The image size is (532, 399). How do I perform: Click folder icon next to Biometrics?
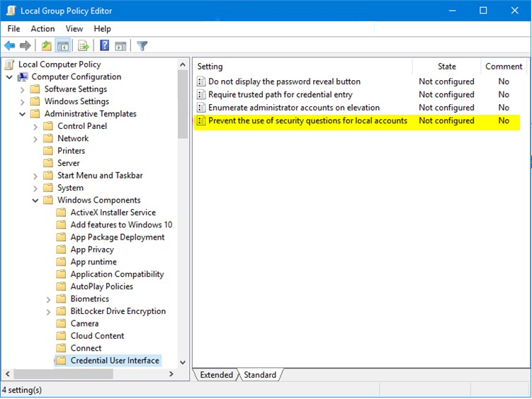61,299
